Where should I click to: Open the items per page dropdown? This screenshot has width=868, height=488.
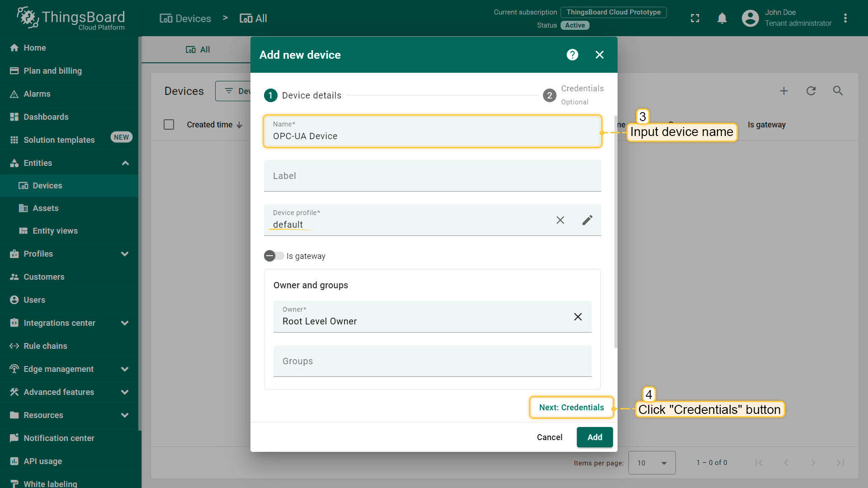pos(651,463)
